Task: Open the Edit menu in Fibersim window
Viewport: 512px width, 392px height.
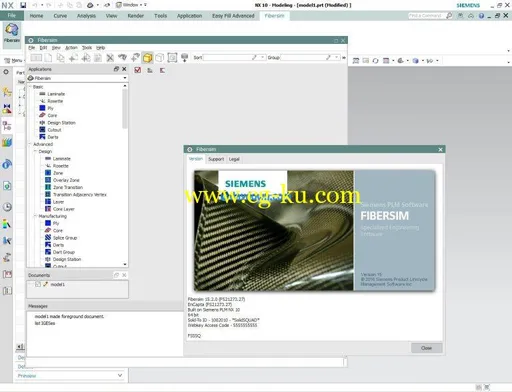Action: pyautogui.click(x=43, y=48)
